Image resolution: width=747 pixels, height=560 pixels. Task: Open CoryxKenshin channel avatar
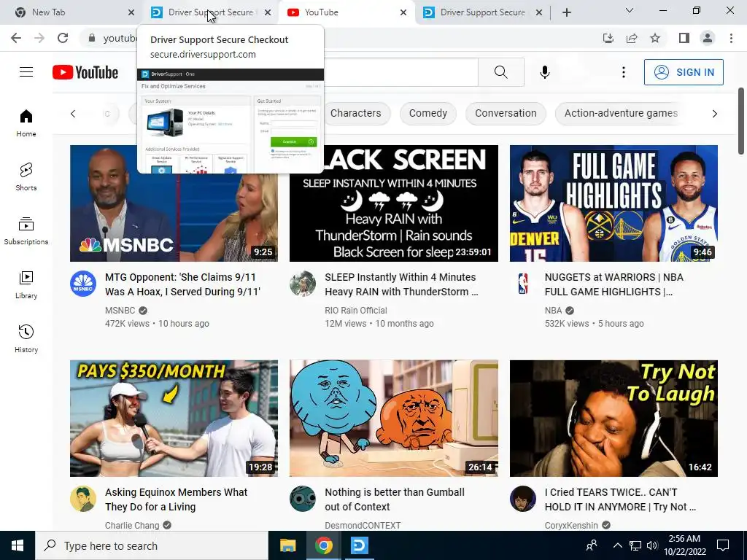coord(522,499)
